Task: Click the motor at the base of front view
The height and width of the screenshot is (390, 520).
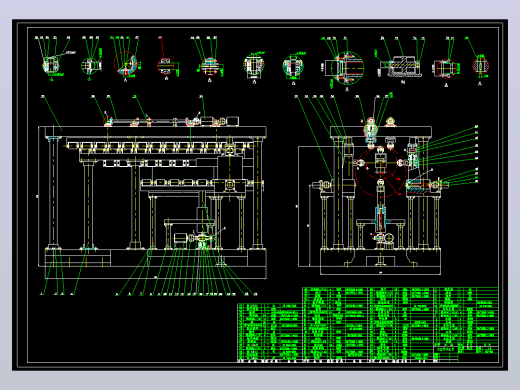Action: [181, 238]
